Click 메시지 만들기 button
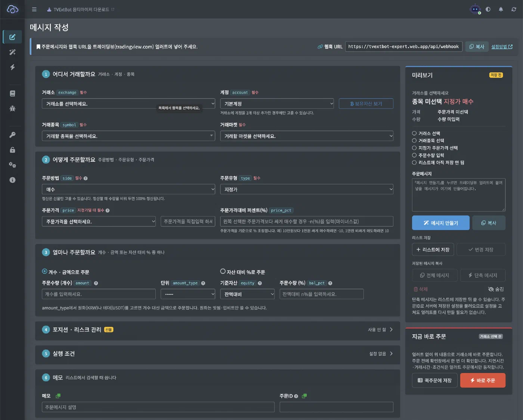Image resolution: width=523 pixels, height=420 pixels. [441, 223]
